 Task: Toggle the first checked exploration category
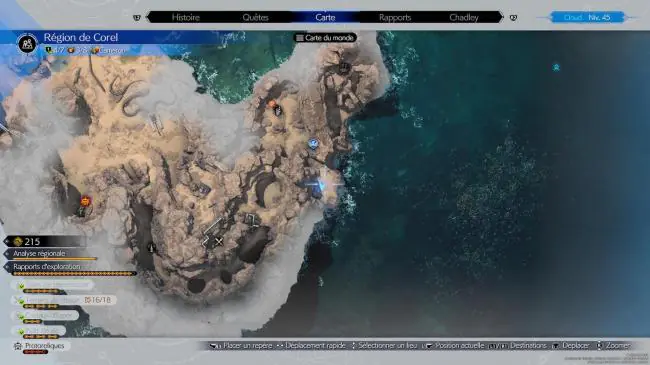tap(53, 285)
